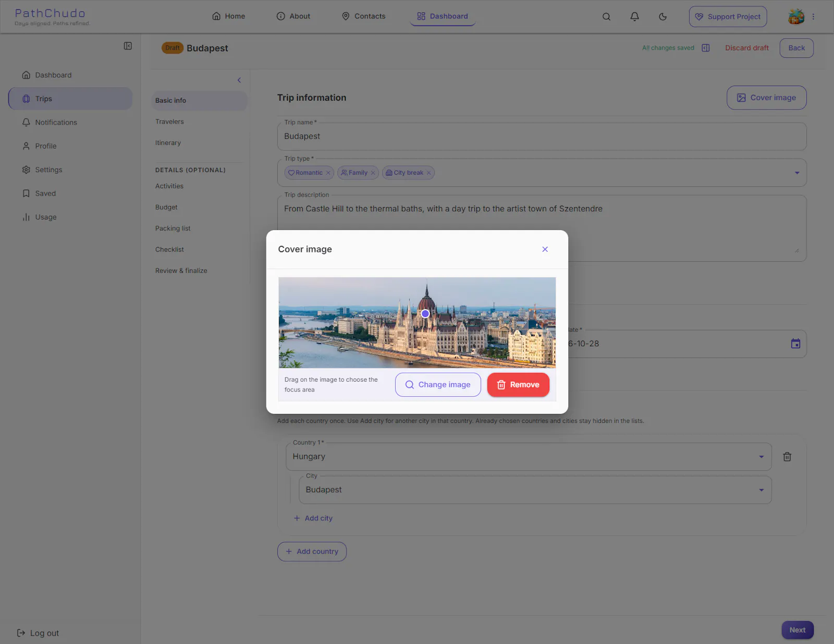The width and height of the screenshot is (834, 644).
Task: Open Dashboard in the sidebar
Action: (70, 75)
